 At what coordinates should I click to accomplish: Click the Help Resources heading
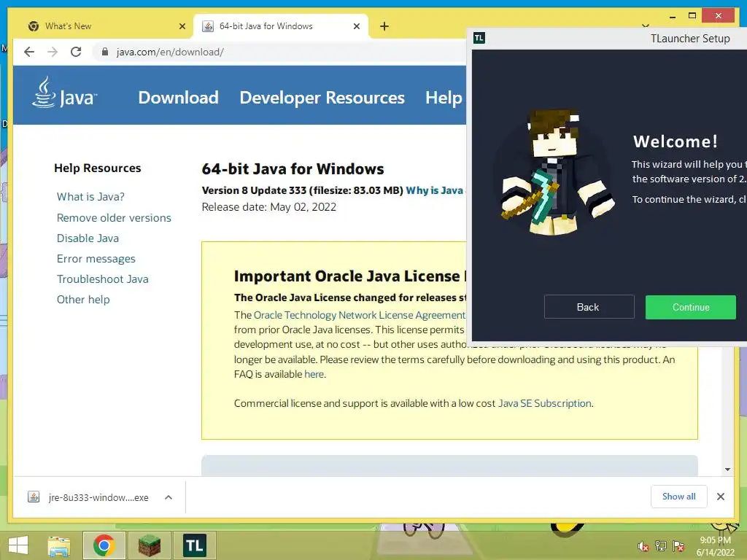point(98,168)
